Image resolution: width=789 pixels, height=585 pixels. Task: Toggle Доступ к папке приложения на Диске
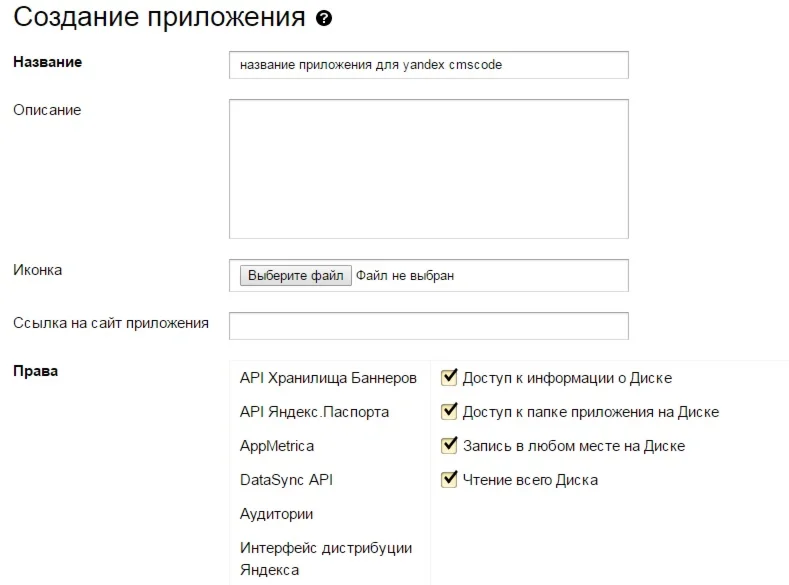tap(449, 411)
